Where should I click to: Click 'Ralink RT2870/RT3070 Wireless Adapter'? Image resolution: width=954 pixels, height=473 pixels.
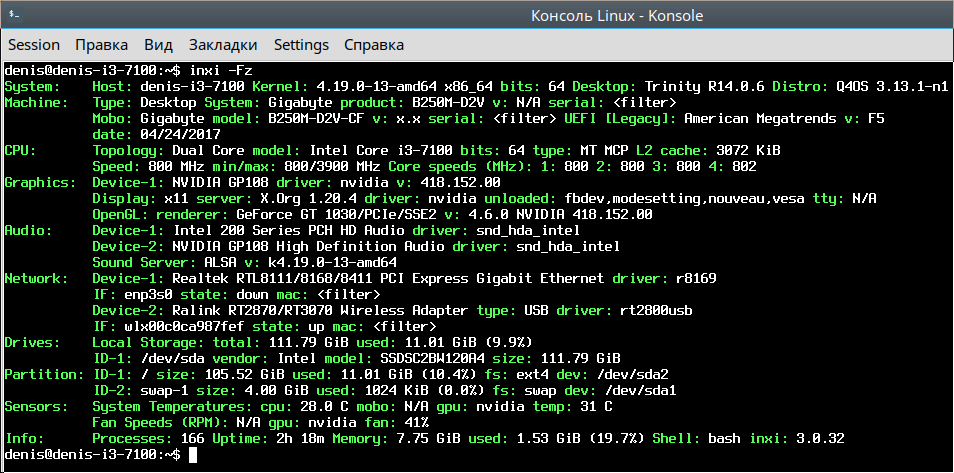tap(321, 310)
